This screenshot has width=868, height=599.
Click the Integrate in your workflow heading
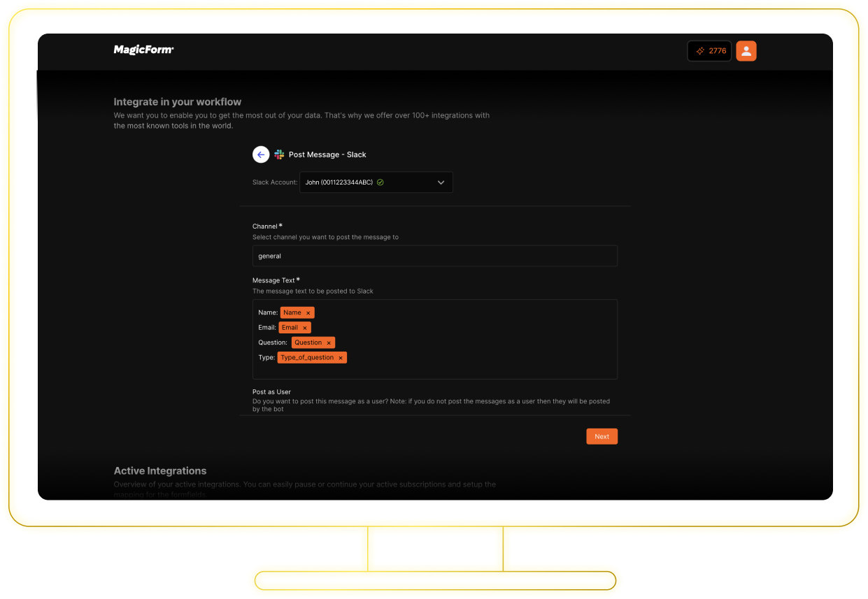[178, 102]
